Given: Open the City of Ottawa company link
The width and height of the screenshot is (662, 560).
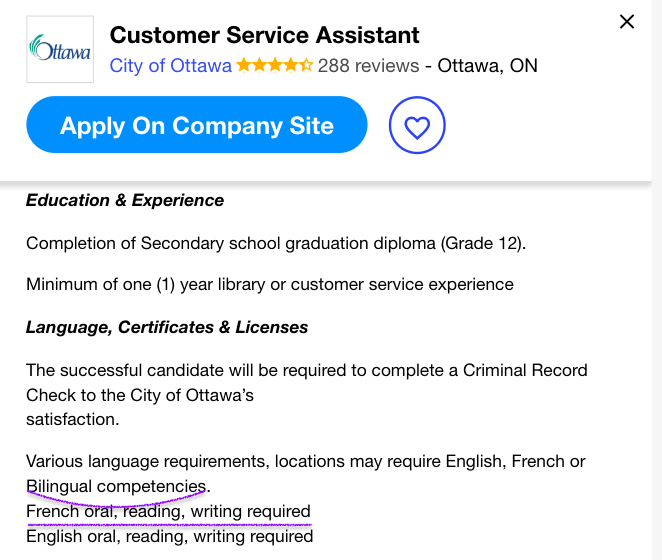Looking at the screenshot, I should pyautogui.click(x=171, y=66).
